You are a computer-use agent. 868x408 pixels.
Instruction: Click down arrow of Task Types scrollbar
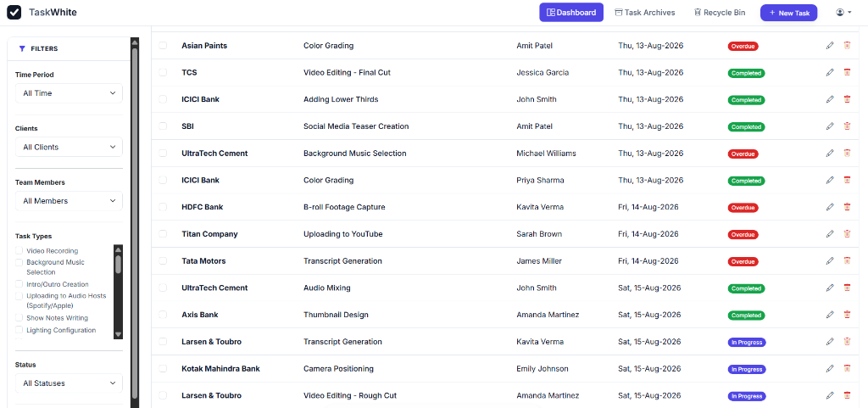click(118, 334)
